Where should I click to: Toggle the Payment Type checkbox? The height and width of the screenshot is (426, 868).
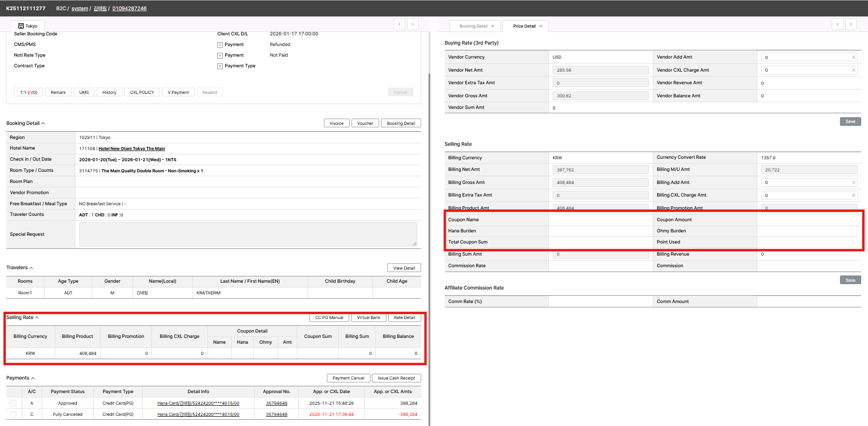220,66
